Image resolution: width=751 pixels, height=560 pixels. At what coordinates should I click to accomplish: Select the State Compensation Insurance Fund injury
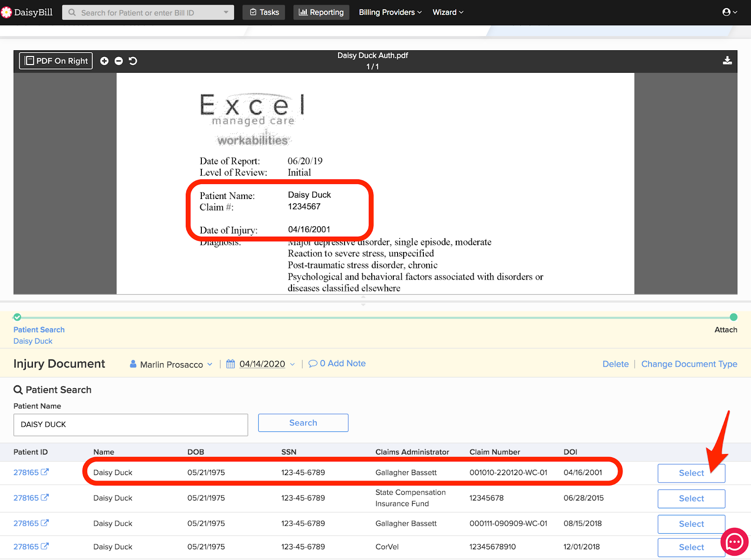tap(691, 499)
